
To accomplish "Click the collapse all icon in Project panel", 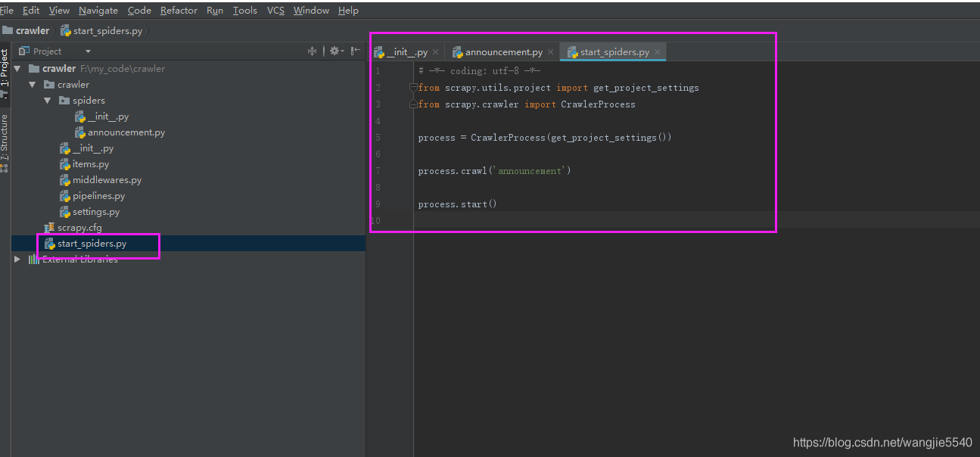I will tap(312, 51).
